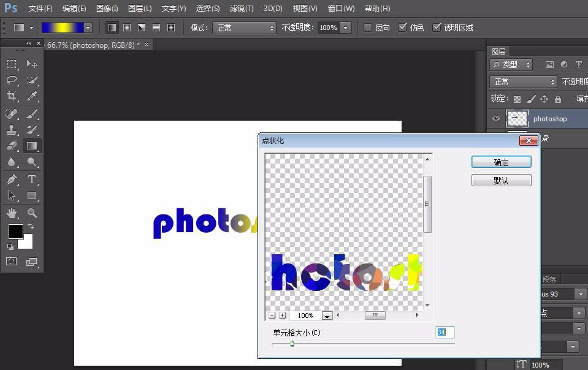Screen dimensions: 588x370
Task: Select the Zoom tool
Action: coord(31,213)
